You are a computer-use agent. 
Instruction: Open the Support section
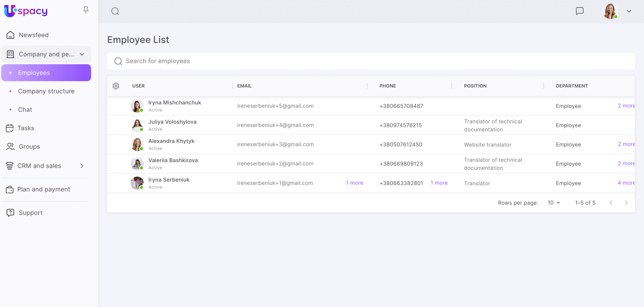31,212
